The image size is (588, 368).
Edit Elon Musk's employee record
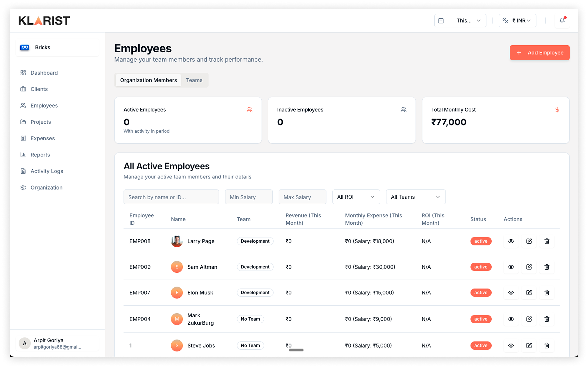(x=529, y=293)
